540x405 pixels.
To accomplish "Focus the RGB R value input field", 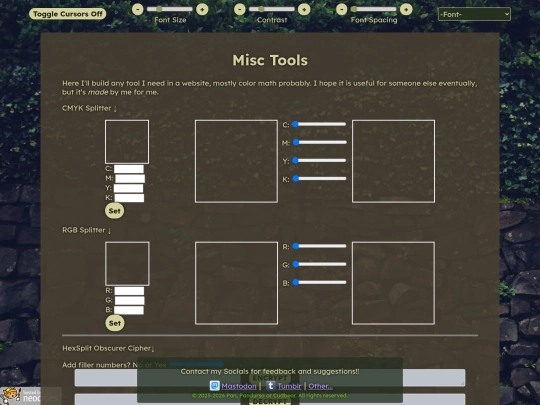I will (129, 291).
